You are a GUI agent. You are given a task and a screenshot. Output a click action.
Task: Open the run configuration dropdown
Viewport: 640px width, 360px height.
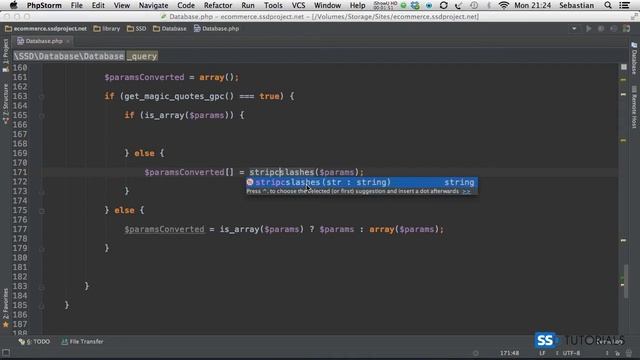[574, 29]
